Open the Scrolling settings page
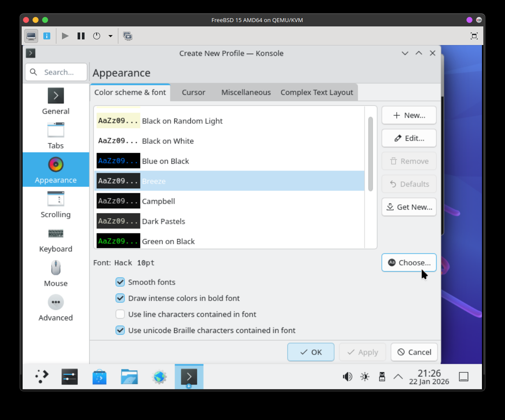 tap(55, 204)
